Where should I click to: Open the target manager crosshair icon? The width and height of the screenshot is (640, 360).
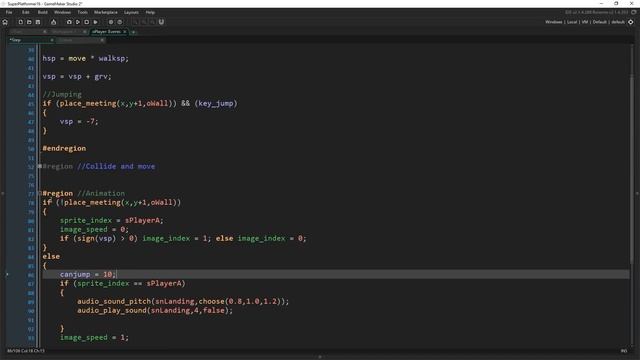(631, 22)
